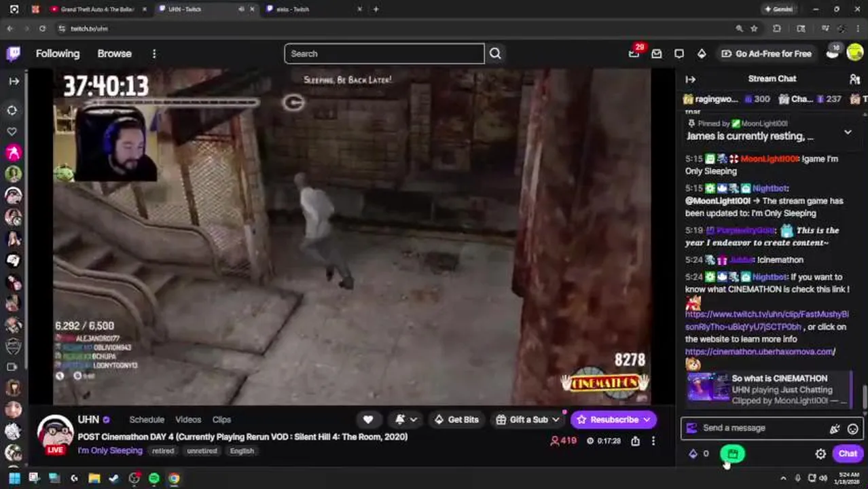Image resolution: width=868 pixels, height=489 pixels.
Task: Select the retired tag
Action: (163, 451)
